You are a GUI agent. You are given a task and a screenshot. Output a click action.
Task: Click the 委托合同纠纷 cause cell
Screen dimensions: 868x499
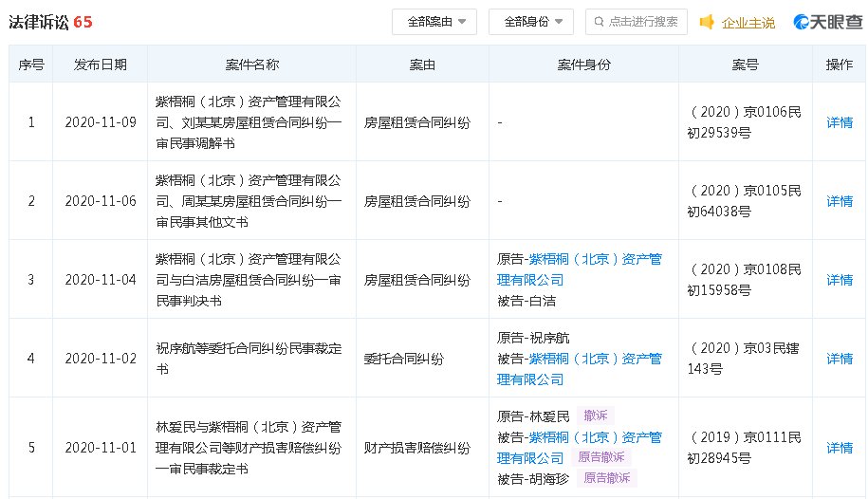[403, 359]
